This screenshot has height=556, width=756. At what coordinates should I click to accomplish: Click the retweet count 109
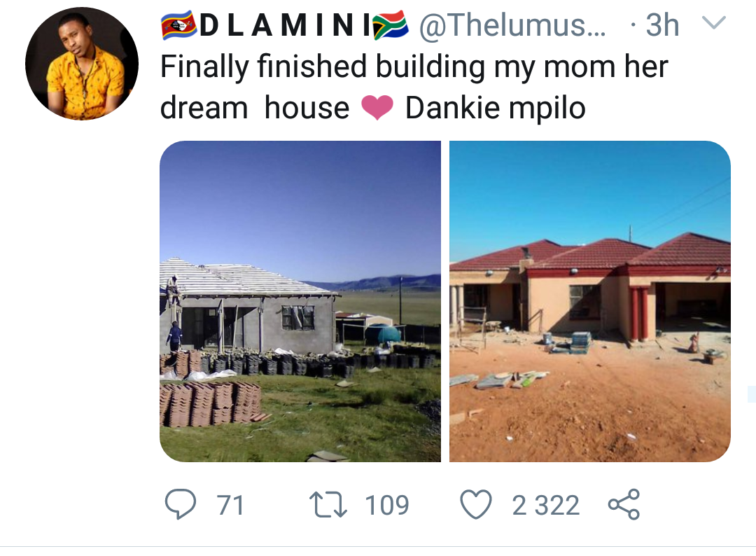(387, 505)
